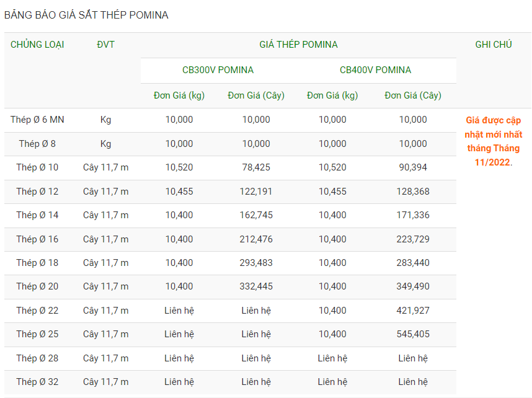The image size is (532, 398).
Task: Click "Đơn Giá (Cây)" under CB300V POMINA
Action: point(256,95)
